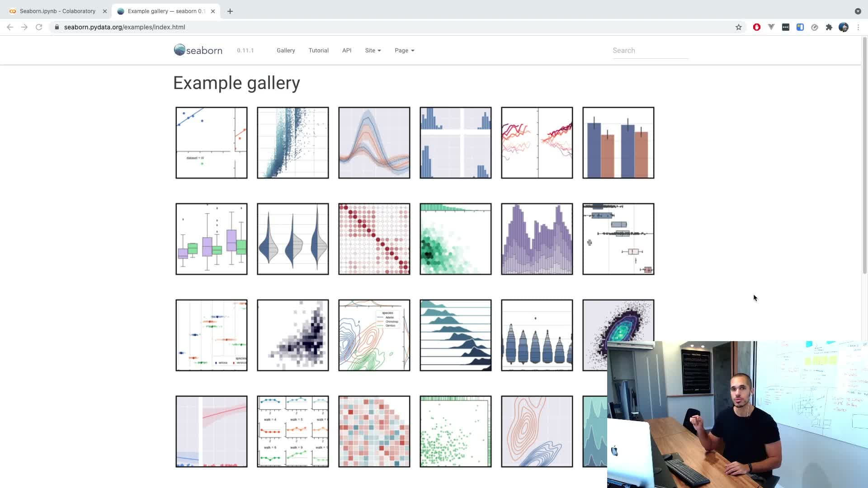This screenshot has height=488, width=868.
Task: Click the 0.11.1 version label
Action: click(x=245, y=51)
